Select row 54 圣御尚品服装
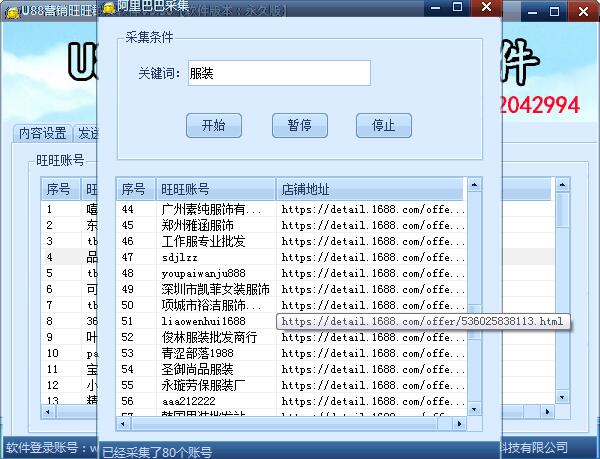This screenshot has height=459, width=600. (x=291, y=369)
